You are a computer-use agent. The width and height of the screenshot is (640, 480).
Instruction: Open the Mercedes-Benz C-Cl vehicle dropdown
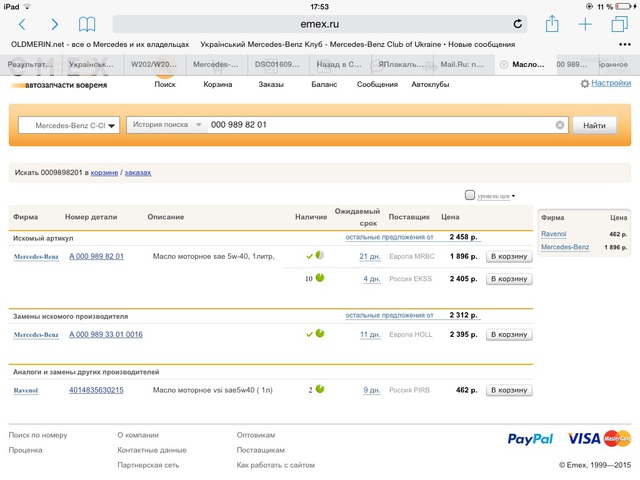tap(69, 125)
